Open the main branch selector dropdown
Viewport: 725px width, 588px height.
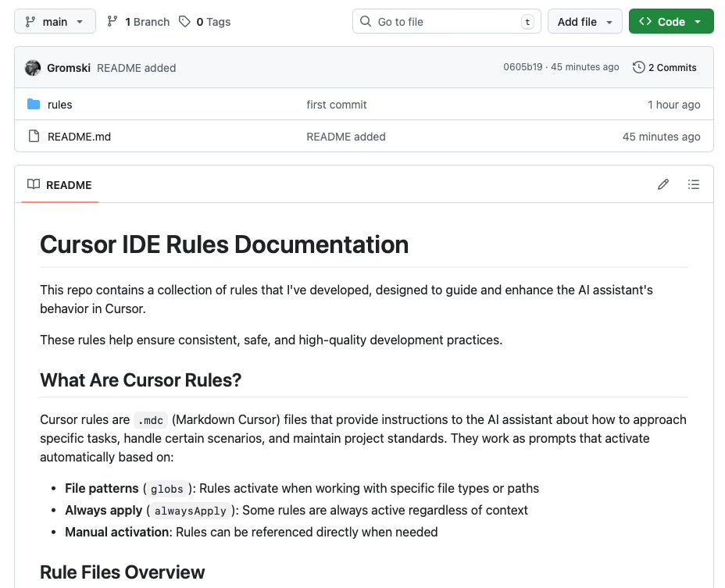coord(55,22)
